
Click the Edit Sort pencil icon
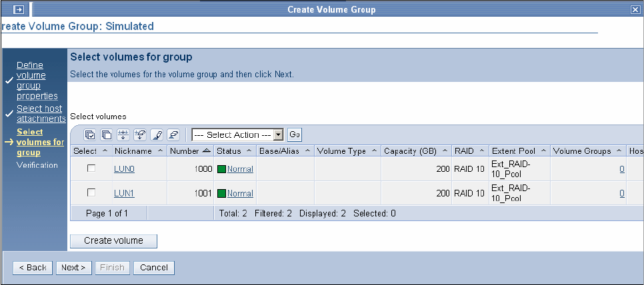pyautogui.click(x=157, y=135)
